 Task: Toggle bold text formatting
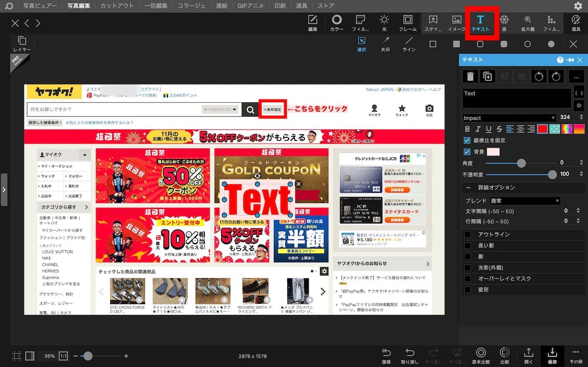(x=467, y=129)
